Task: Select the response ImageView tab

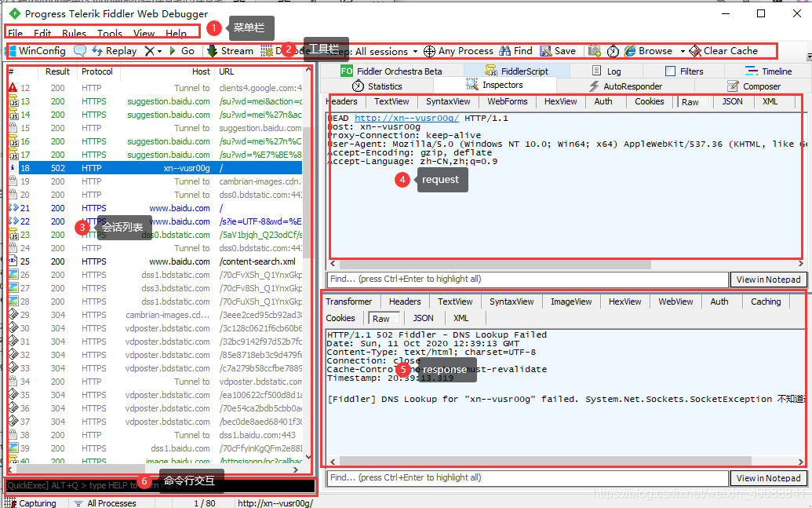Action: tap(571, 302)
